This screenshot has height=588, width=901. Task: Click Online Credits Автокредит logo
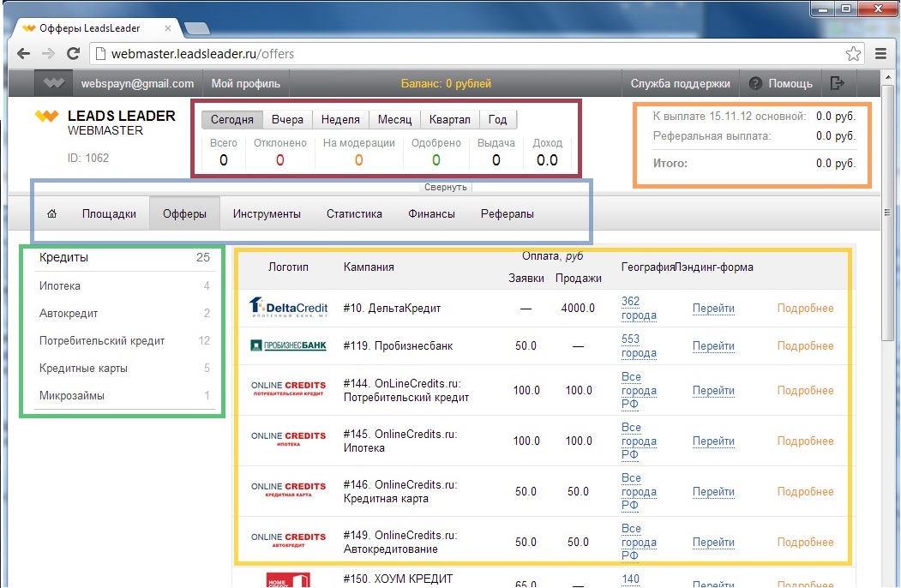288,540
